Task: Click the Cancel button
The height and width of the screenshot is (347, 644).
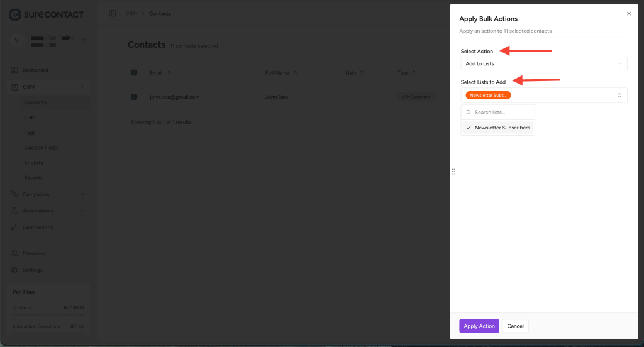Action: [x=515, y=326]
